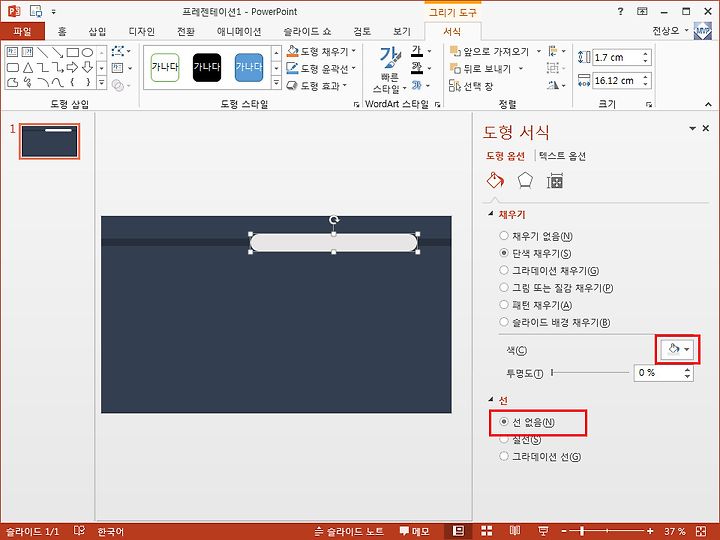The image size is (720, 540).
Task: Apply the blue 가나다 shape style
Action: tap(249, 68)
